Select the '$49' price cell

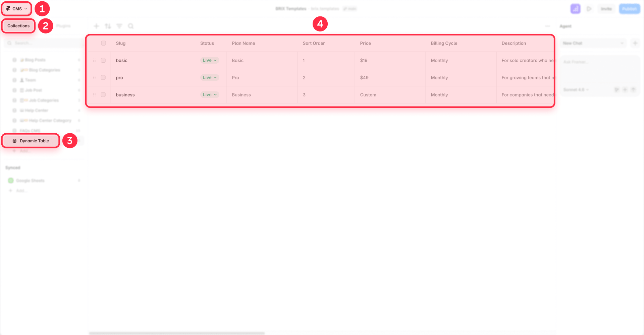point(390,77)
